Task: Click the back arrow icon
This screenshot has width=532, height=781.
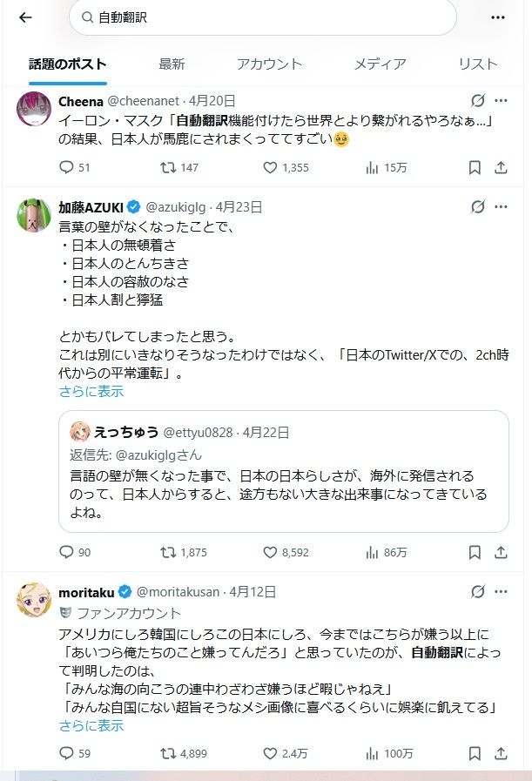Action: pos(25,17)
